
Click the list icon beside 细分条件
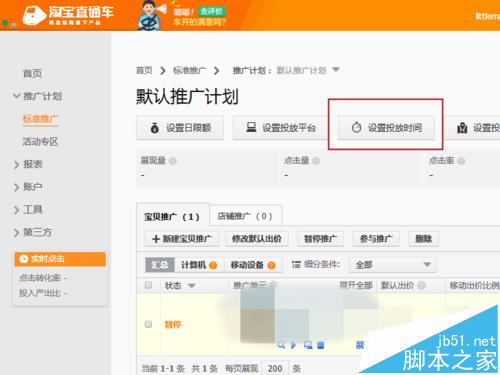point(296,265)
